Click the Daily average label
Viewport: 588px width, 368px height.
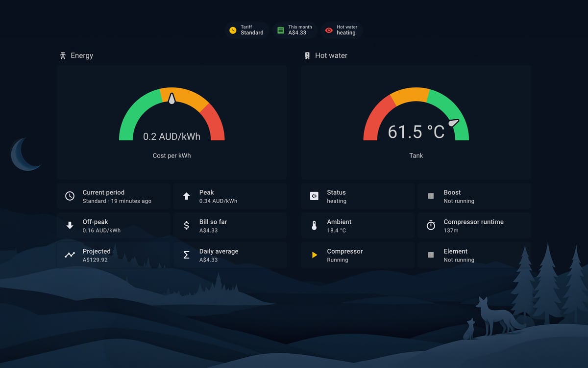[x=219, y=251]
